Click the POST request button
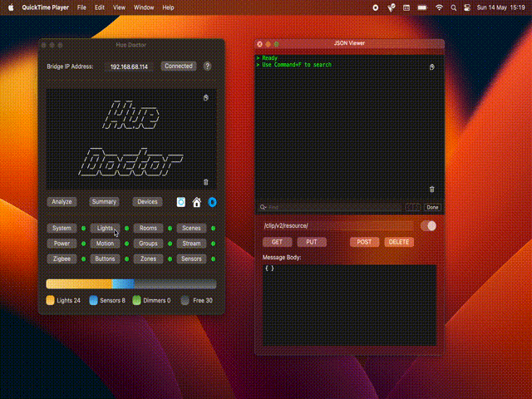This screenshot has height=399, width=532. pos(364,242)
